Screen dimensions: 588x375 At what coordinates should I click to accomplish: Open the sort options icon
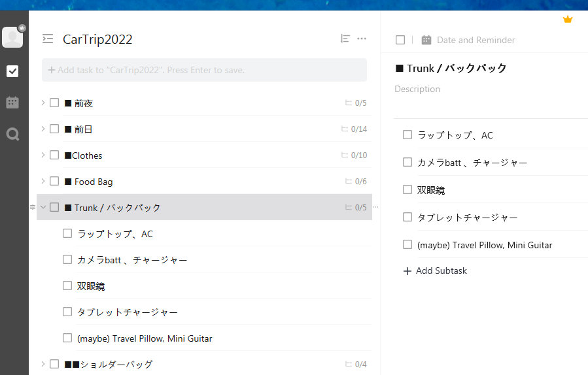[345, 39]
